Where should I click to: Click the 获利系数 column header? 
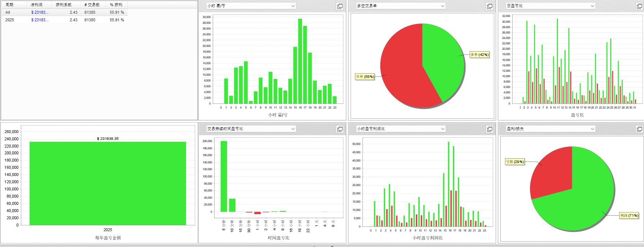[x=64, y=5]
